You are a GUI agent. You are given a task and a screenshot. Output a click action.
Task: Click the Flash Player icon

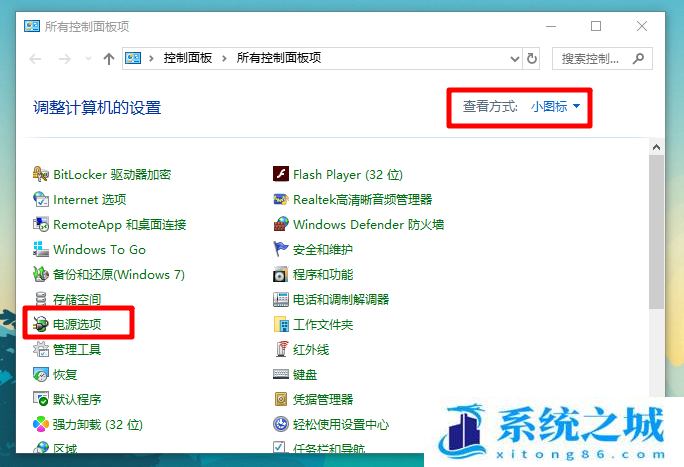click(x=280, y=174)
